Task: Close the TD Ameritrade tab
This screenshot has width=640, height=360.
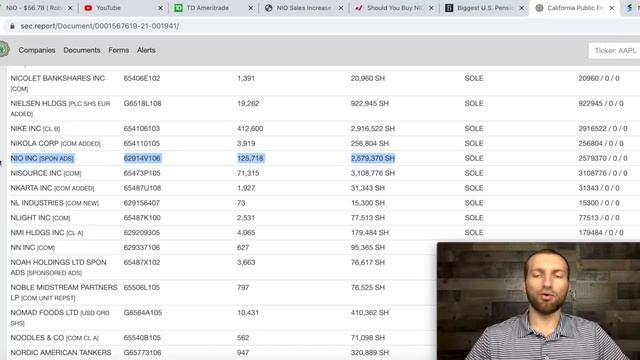Action: 250,8
